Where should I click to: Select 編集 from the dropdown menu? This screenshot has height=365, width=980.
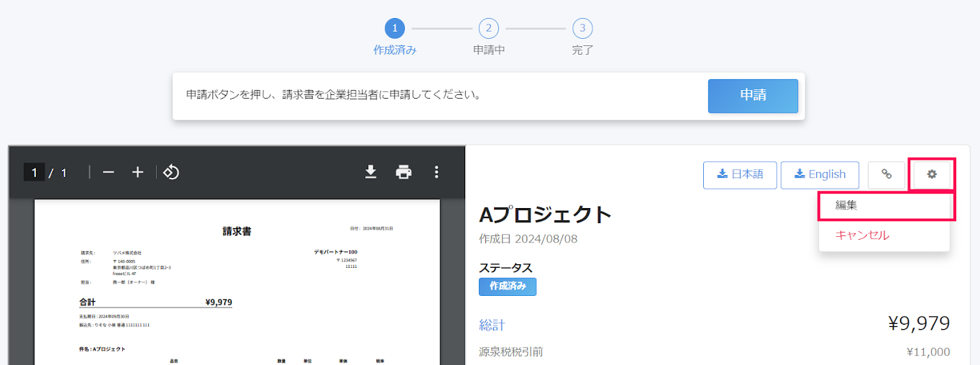[x=884, y=205]
